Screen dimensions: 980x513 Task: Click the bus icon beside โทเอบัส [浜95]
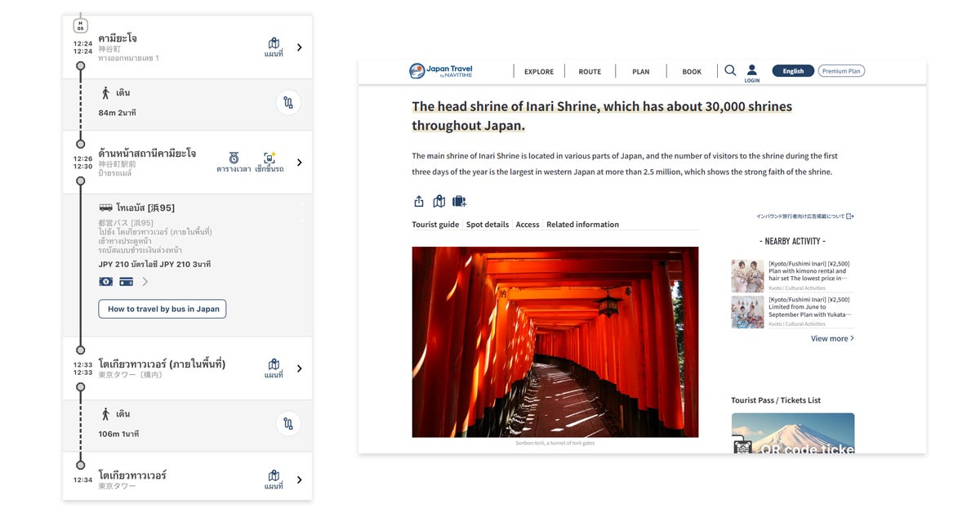[105, 207]
